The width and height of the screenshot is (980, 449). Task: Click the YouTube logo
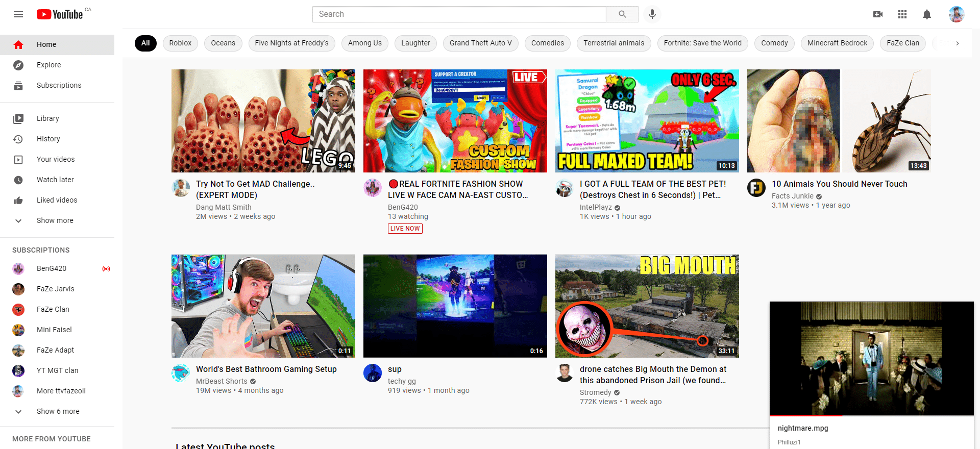(60, 14)
